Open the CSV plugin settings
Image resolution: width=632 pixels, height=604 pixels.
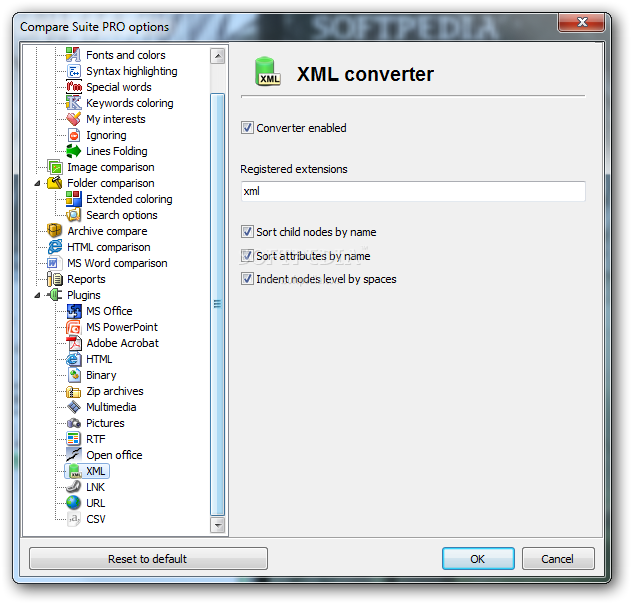(x=96, y=519)
